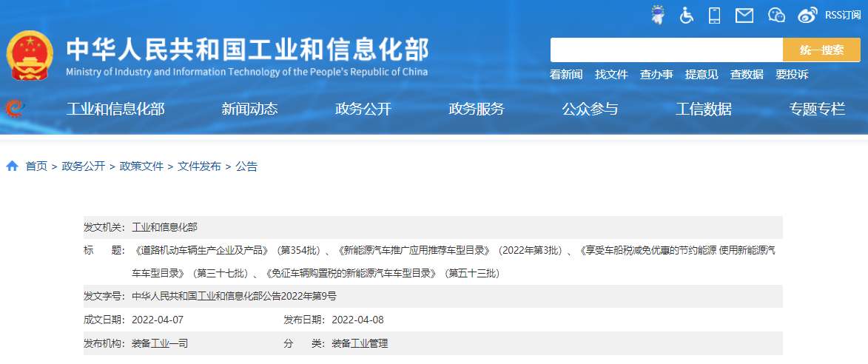Open the 工信数据 navigation menu
The width and height of the screenshot is (868, 364).
click(x=704, y=109)
